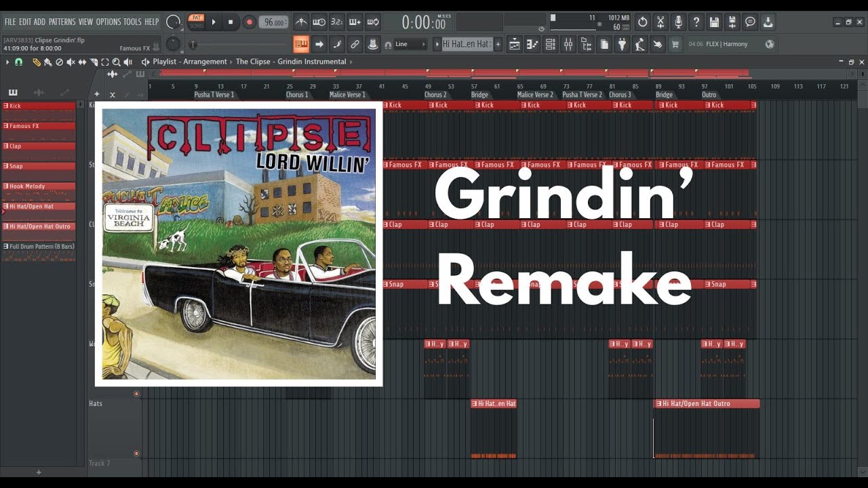Toggle multilink to controllers icon

373,44
